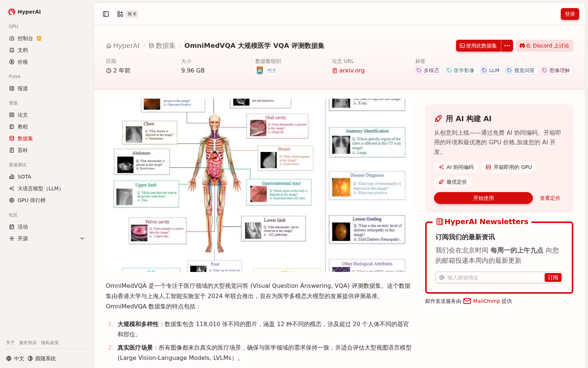
Task: Click the heading OmniMedVQA 大规模医学 VQA 评测数据集
Action: 254,46
